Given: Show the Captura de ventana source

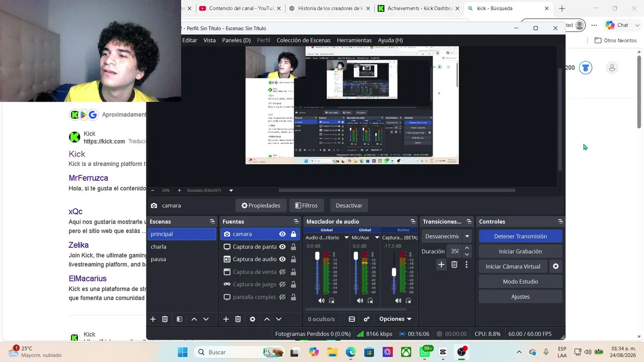Looking at the screenshot, I should point(282,272).
